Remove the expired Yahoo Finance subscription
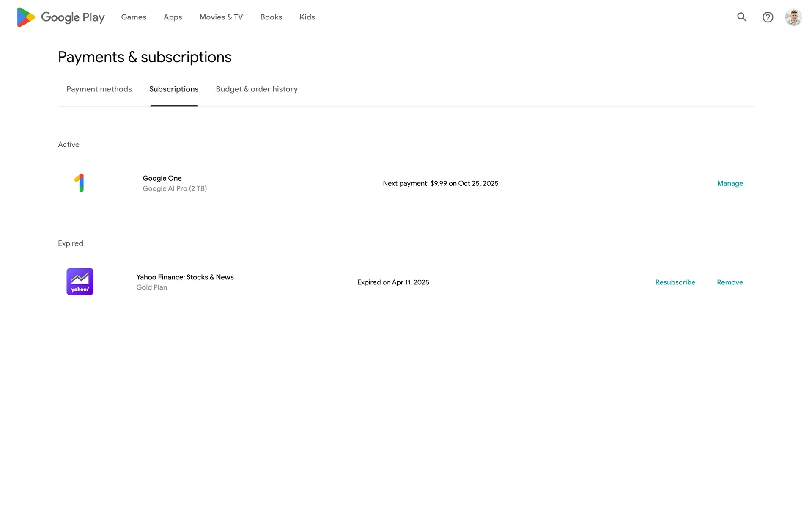 730,282
